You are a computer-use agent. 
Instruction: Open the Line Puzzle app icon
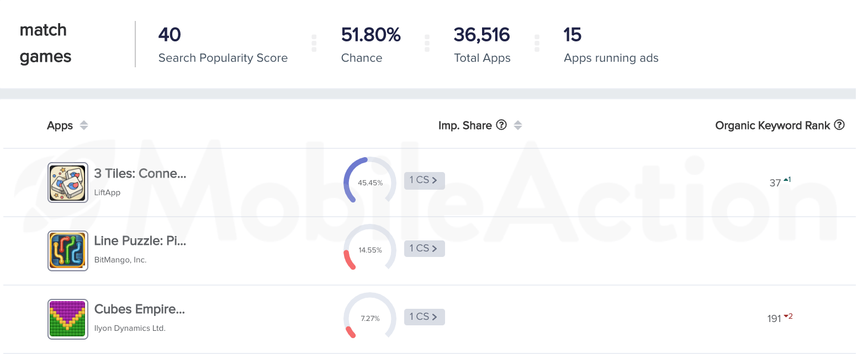point(68,251)
